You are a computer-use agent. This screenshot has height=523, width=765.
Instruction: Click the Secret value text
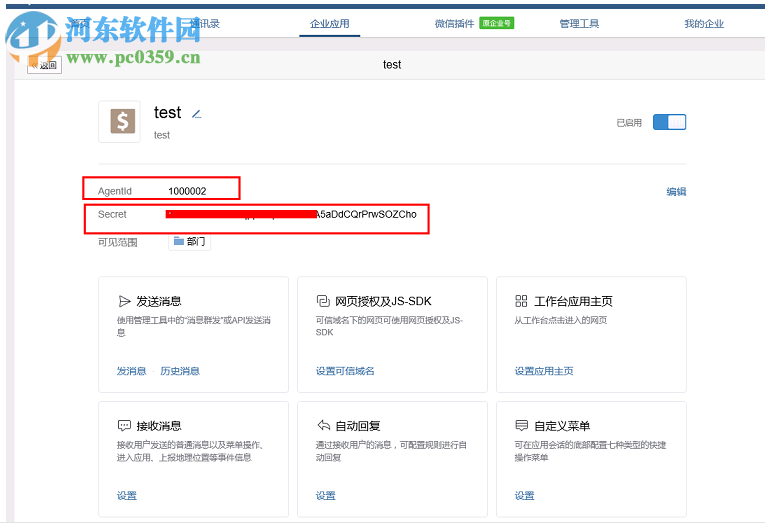tap(291, 214)
